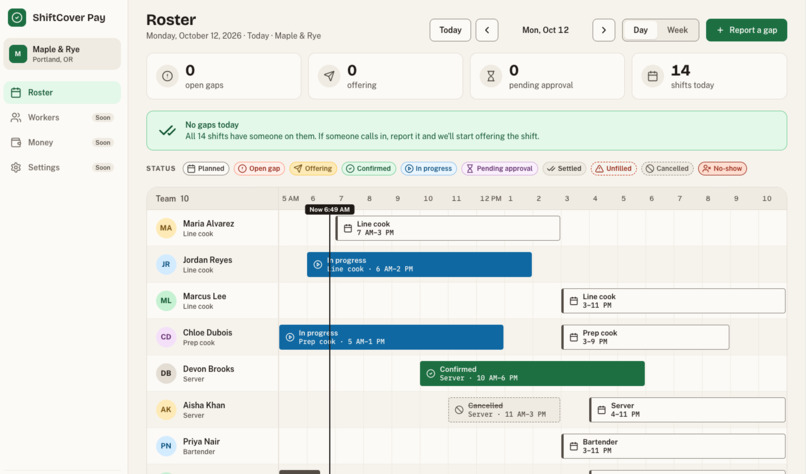Open Chloe Dubois's in-progress 5 AM-1 PM shift
This screenshot has width=806, height=474.
pyautogui.click(x=391, y=337)
